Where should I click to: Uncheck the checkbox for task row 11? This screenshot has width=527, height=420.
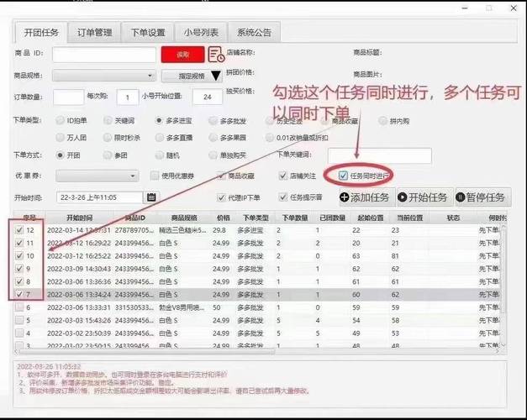(19, 243)
